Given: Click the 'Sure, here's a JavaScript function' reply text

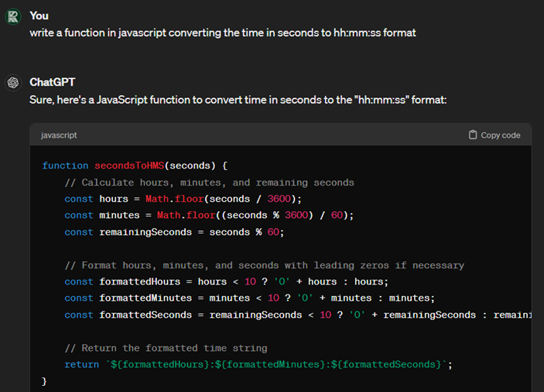Looking at the screenshot, I should tap(238, 100).
